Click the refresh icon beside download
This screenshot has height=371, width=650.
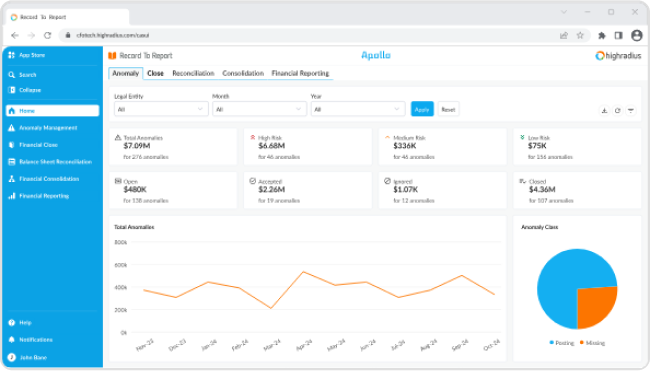[x=618, y=111]
